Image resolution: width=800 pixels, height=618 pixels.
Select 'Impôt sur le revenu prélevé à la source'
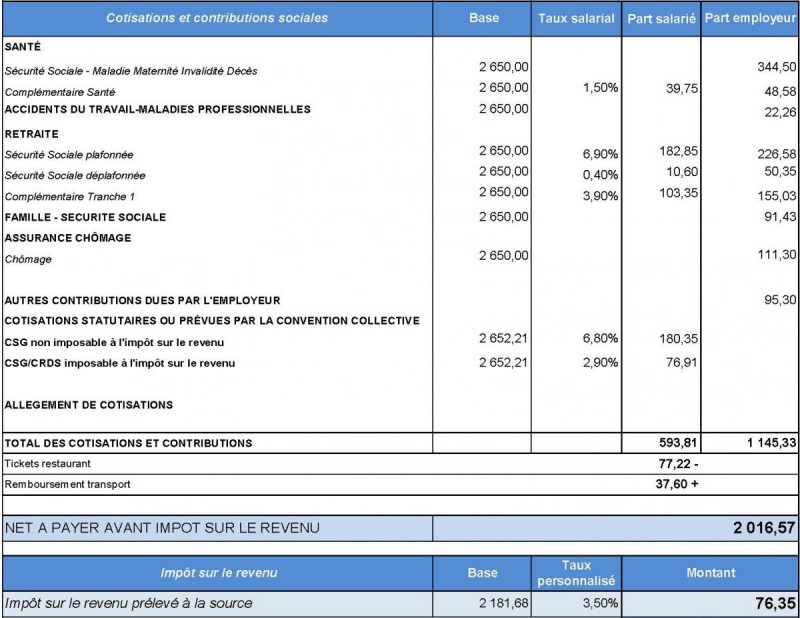(129, 604)
